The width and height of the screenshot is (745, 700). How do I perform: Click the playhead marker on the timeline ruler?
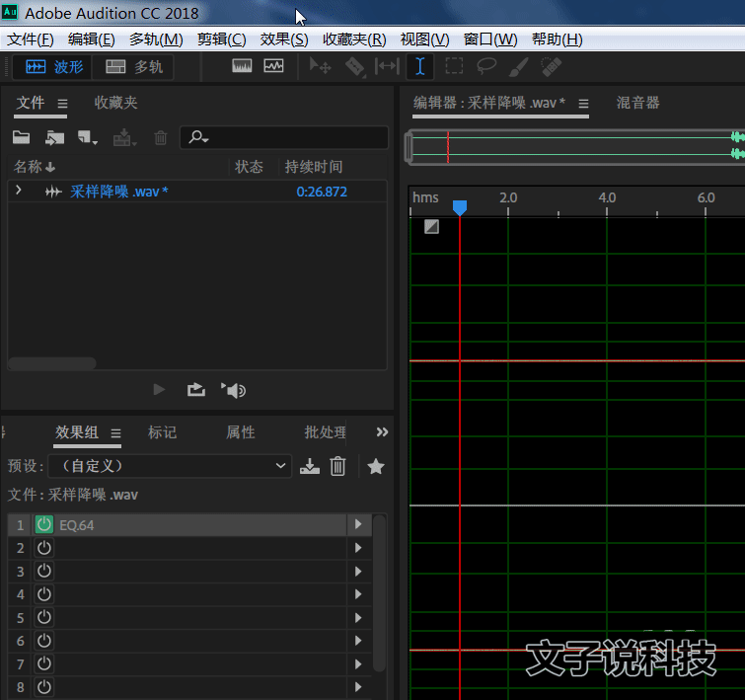coord(459,206)
